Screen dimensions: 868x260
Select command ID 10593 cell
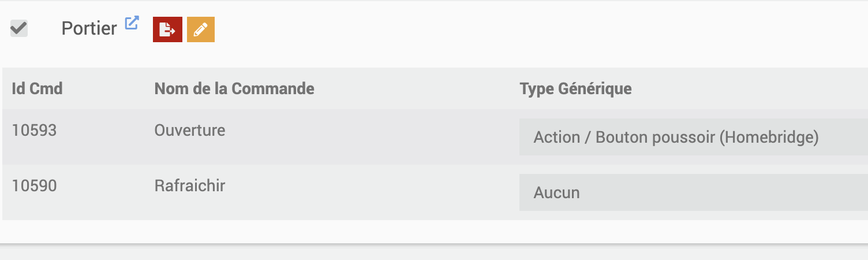point(34,131)
